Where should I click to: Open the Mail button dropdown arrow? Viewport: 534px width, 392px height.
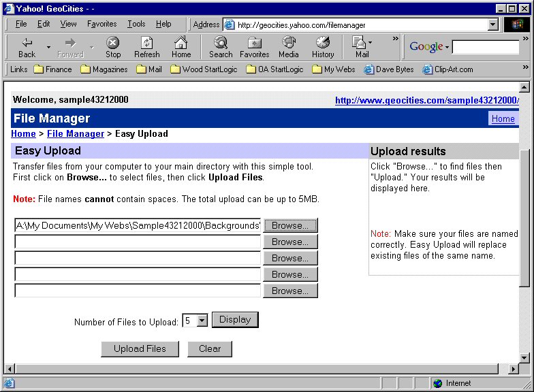[371, 43]
